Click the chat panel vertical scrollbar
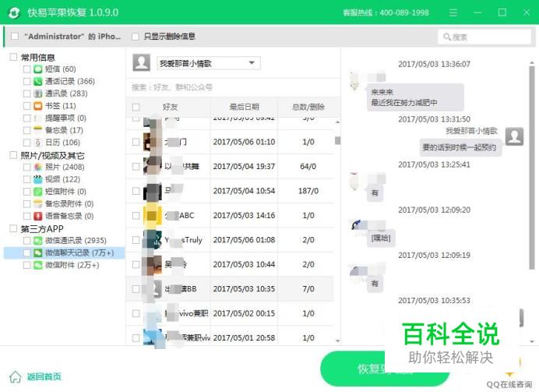Viewport: 539px width, 392px height. coord(532,168)
